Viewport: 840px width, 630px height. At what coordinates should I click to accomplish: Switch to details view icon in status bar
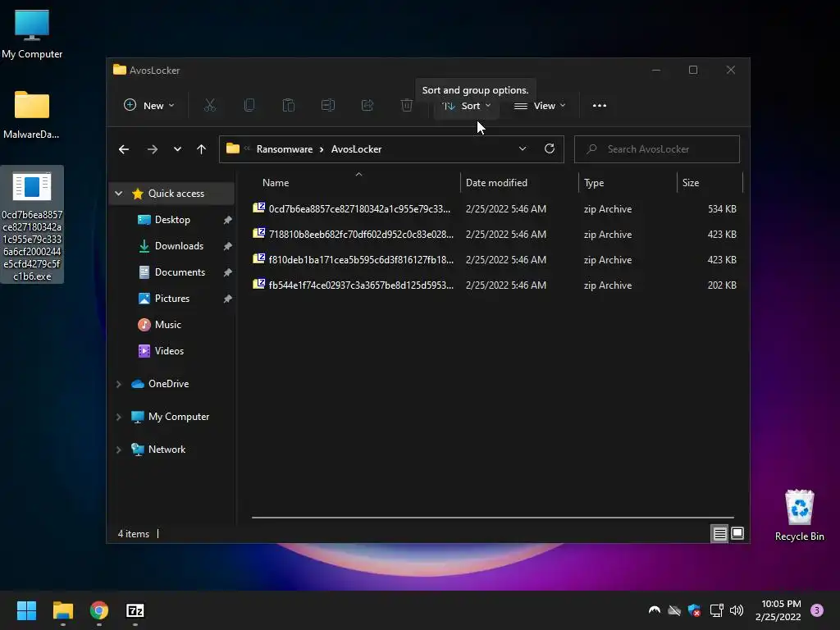click(x=719, y=533)
